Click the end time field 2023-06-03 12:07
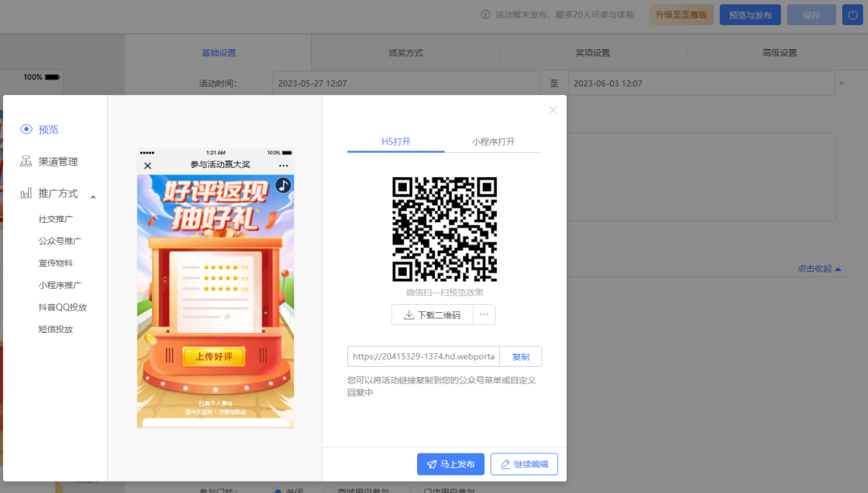This screenshot has width=868, height=493. click(x=702, y=84)
